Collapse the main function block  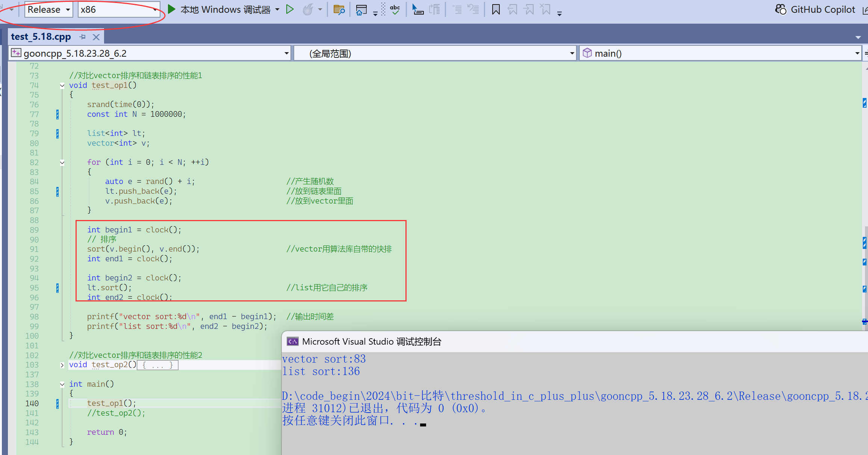click(62, 384)
